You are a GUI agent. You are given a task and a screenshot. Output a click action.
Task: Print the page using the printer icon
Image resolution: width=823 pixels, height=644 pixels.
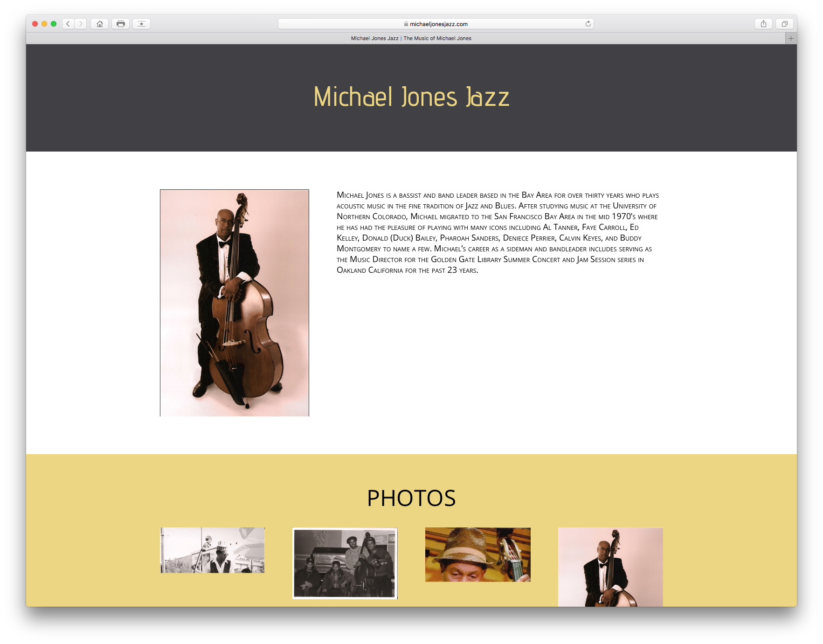[121, 24]
